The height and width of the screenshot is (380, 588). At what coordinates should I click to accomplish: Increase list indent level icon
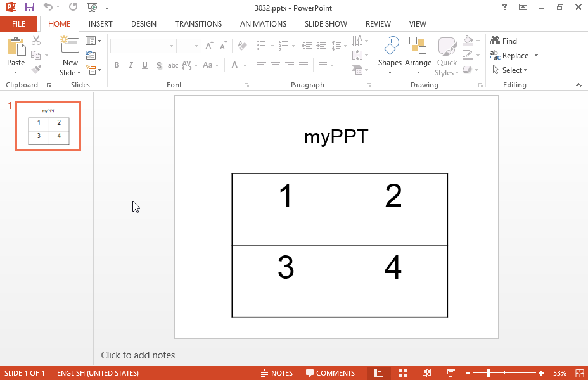321,46
